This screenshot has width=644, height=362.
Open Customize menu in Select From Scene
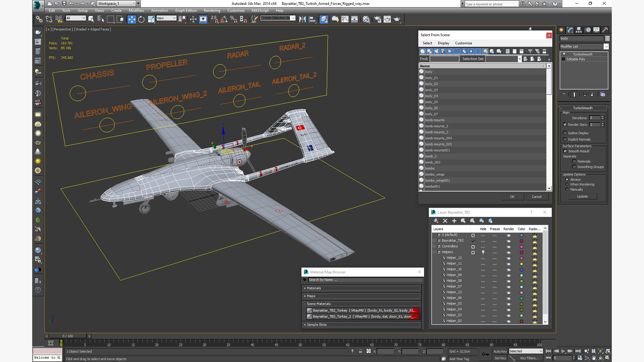[464, 43]
